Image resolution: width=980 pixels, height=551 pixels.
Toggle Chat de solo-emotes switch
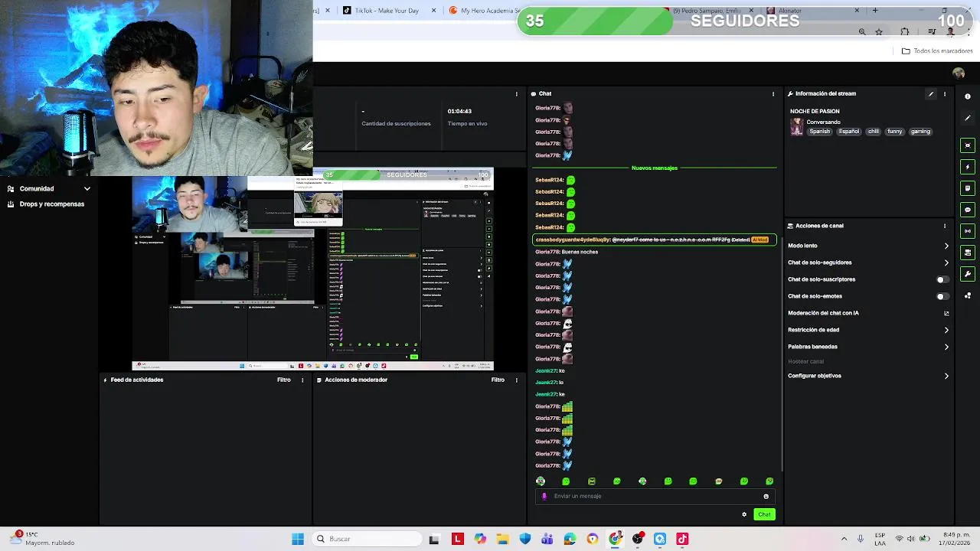pos(943,296)
